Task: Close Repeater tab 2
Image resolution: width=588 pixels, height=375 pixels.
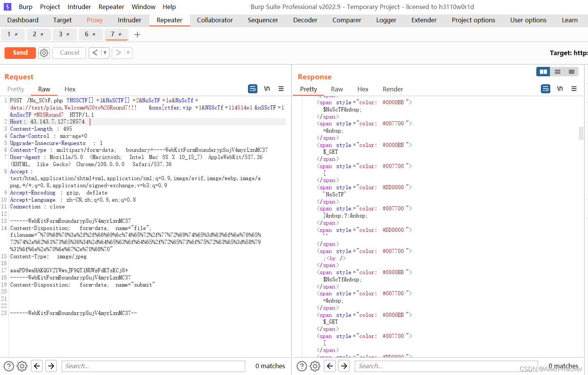Action: [42, 34]
